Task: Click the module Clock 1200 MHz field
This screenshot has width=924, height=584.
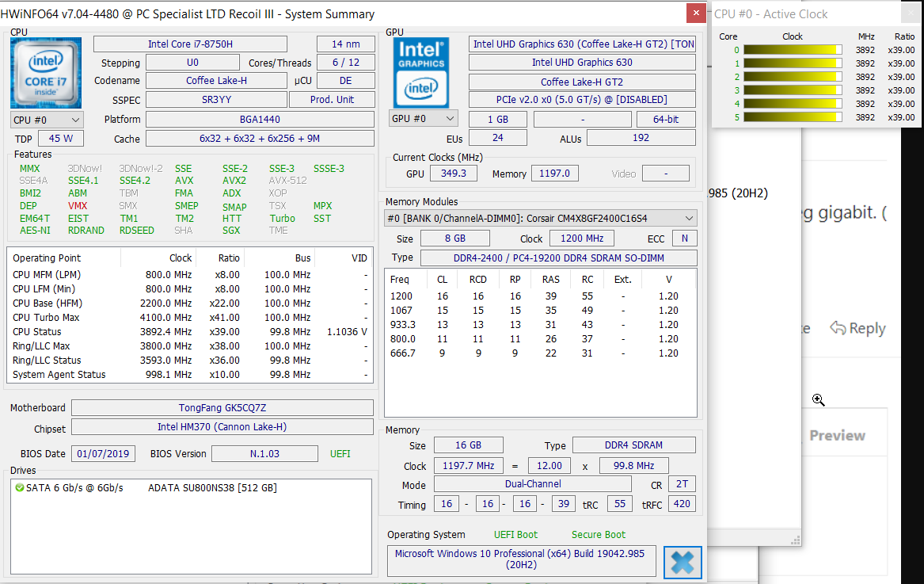Action: (x=582, y=239)
